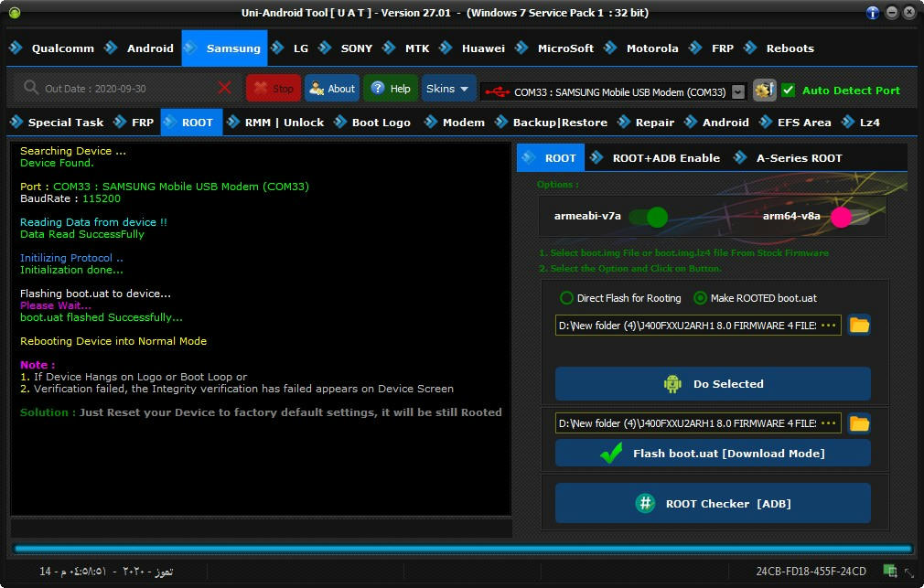Open the top-level FRP tab
Screen dimensions: 924x588
coord(712,48)
